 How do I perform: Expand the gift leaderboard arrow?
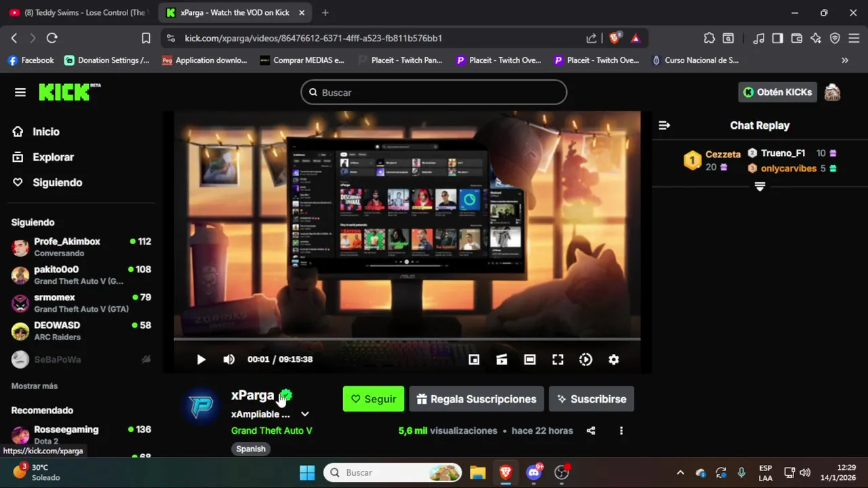[759, 186]
